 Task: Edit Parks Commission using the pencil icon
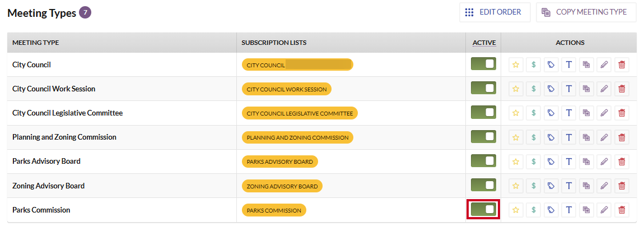[x=604, y=210]
